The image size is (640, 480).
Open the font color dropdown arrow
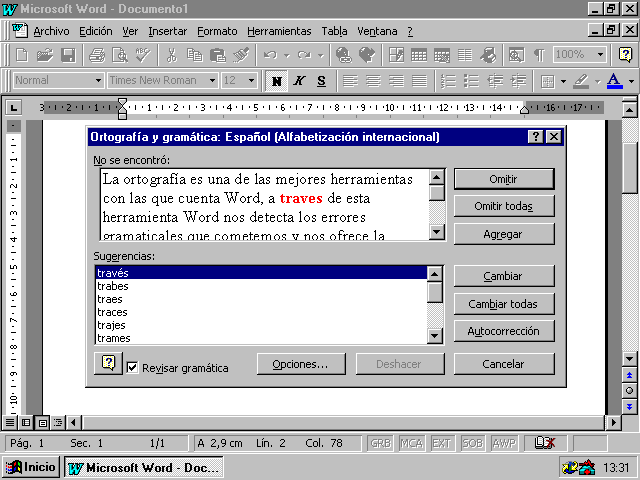pyautogui.click(x=631, y=81)
